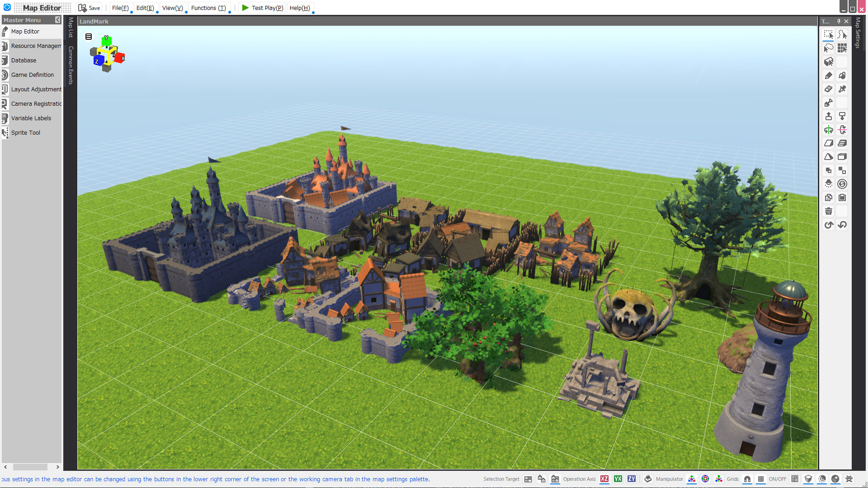Set Operation Axis to XZ

click(x=604, y=479)
